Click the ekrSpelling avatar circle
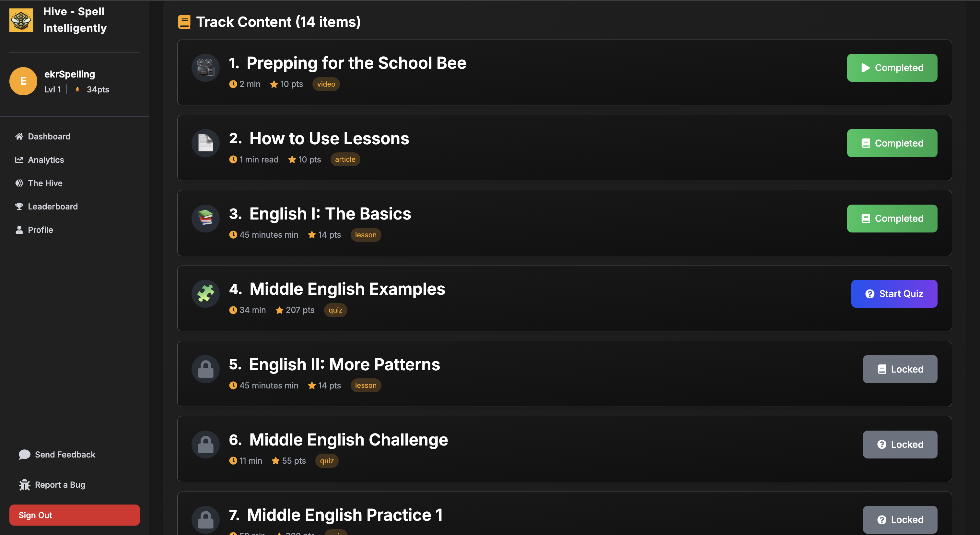This screenshot has width=980, height=535. pyautogui.click(x=23, y=81)
